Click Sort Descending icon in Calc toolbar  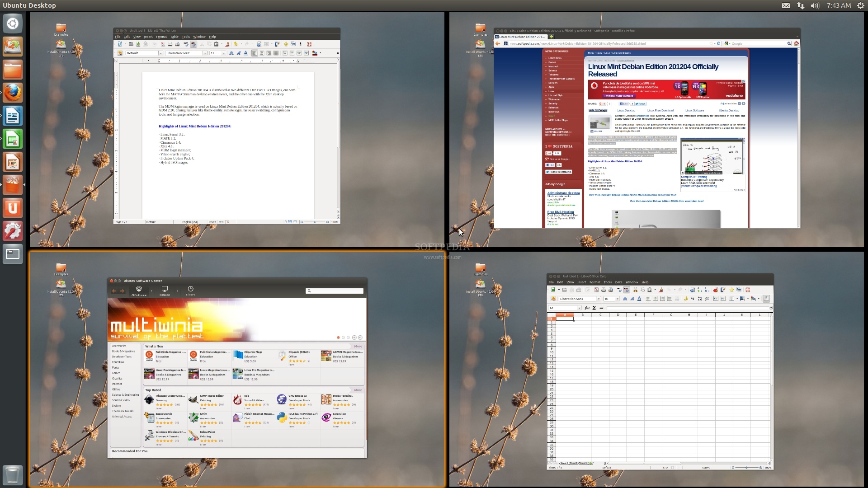tap(707, 290)
